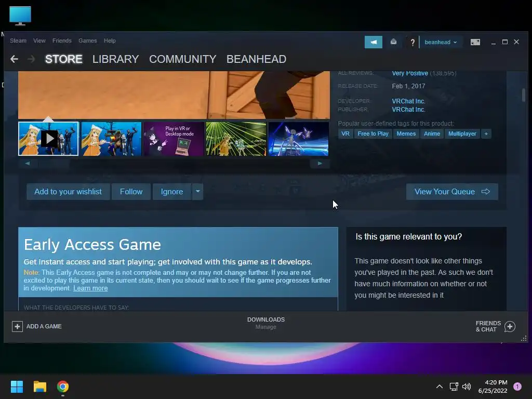Click the store page vertical scrollbar
The height and width of the screenshot is (399, 532).
point(524,95)
